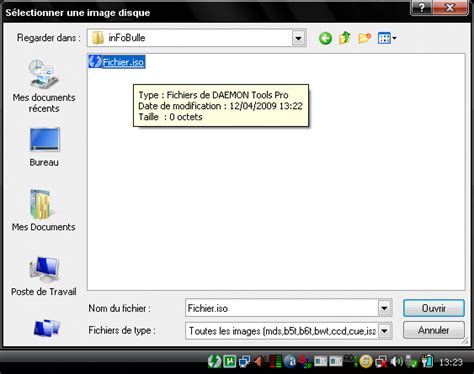474x374 pixels.
Task: Click the DAEMON Tools tray icon
Action: [x=214, y=361]
